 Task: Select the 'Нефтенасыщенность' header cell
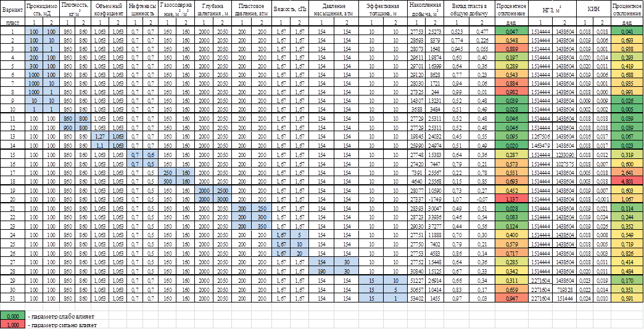coord(142,9)
